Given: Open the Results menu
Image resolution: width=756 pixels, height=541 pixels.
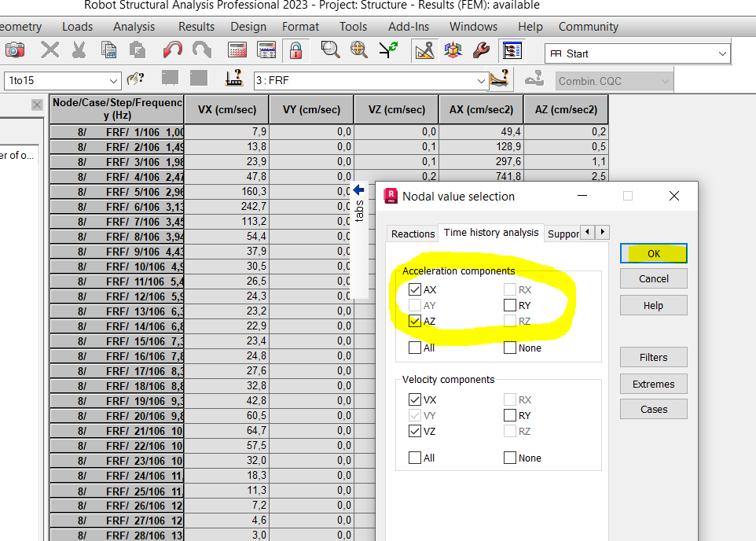Looking at the screenshot, I should pos(196,26).
